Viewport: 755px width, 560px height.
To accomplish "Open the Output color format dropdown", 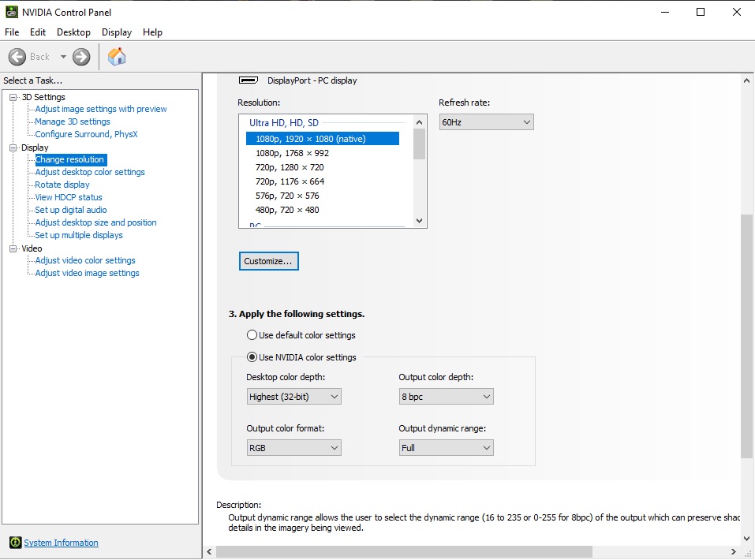I will click(x=293, y=448).
